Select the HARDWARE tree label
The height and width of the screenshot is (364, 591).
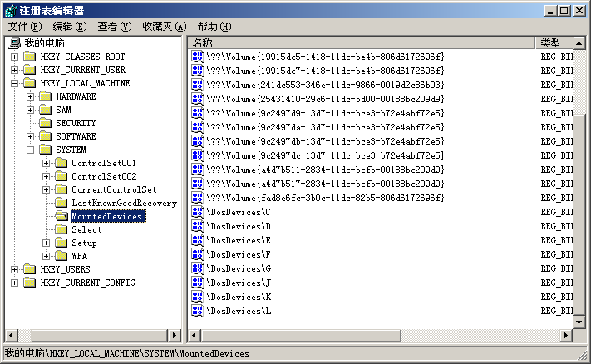76,97
